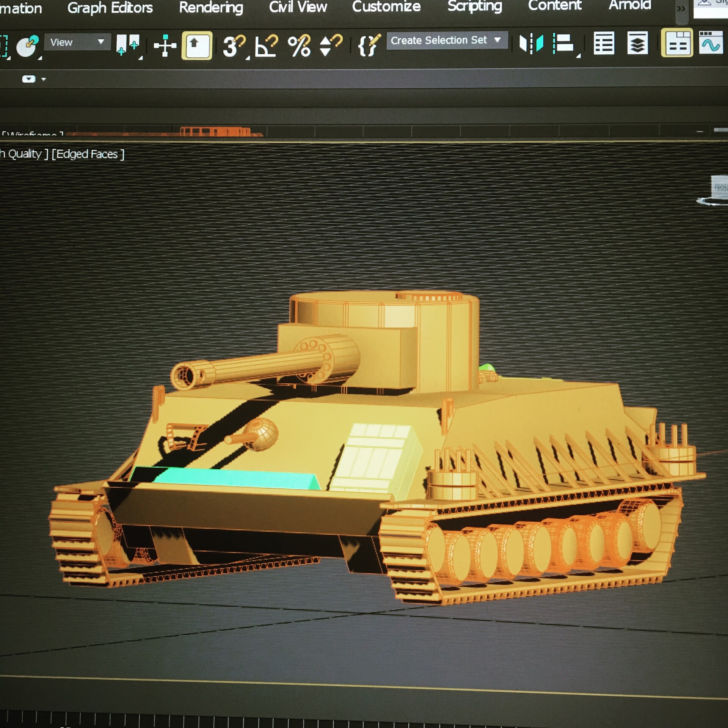Screen dimensions: 728x728
Task: Activate the Select and Place tool
Action: (x=197, y=44)
